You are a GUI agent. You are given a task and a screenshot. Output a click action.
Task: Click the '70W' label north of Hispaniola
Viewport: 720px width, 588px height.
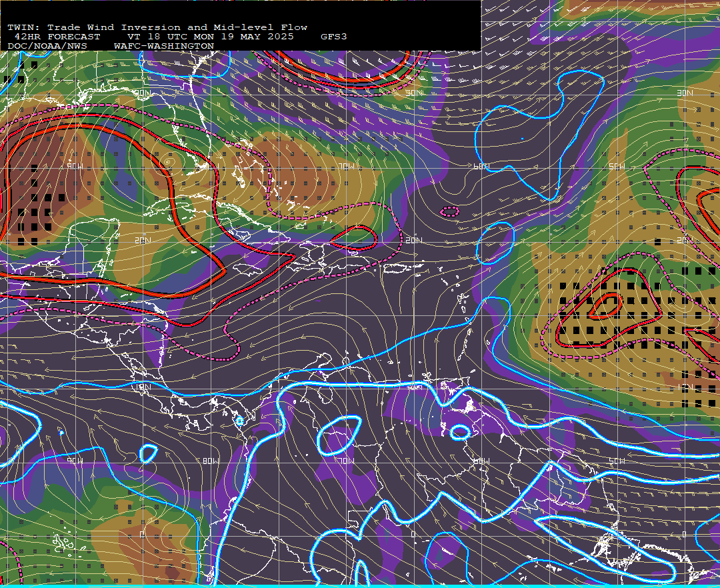point(347,166)
